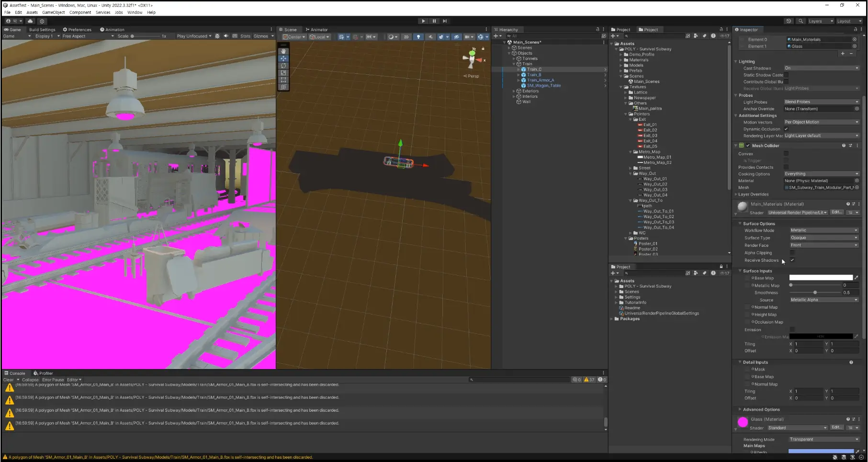Click the Base Map white color swatch
Image resolution: width=868 pixels, height=462 pixels.
click(x=821, y=277)
